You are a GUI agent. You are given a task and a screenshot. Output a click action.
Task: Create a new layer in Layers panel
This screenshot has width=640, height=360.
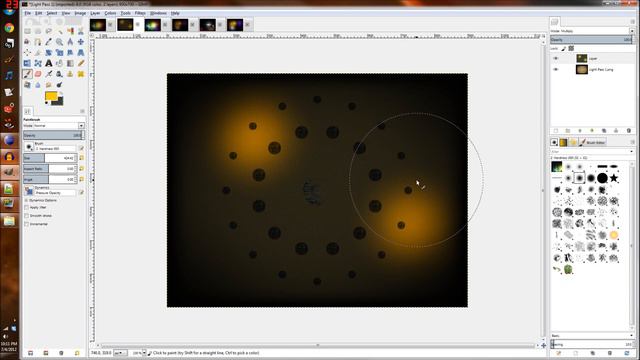tap(556, 131)
